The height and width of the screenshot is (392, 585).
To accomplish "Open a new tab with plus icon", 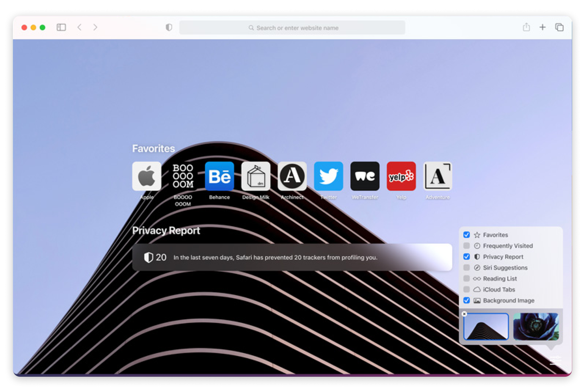I will 543,27.
